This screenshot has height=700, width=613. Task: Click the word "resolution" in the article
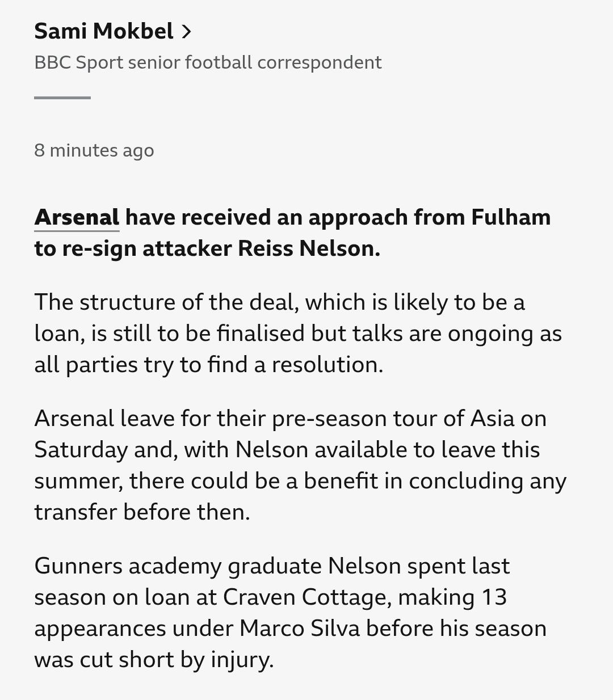[x=326, y=365]
